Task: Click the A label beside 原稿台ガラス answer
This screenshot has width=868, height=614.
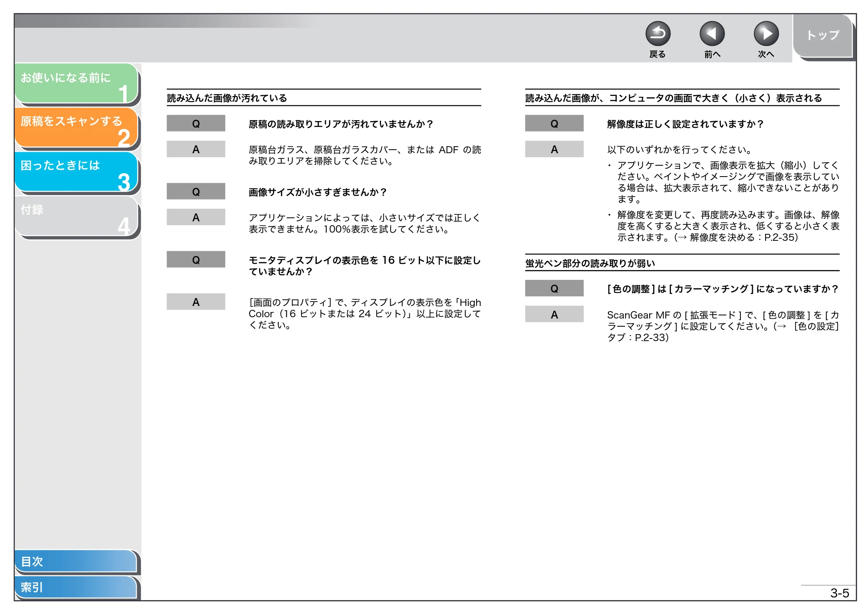Action: pos(196,149)
